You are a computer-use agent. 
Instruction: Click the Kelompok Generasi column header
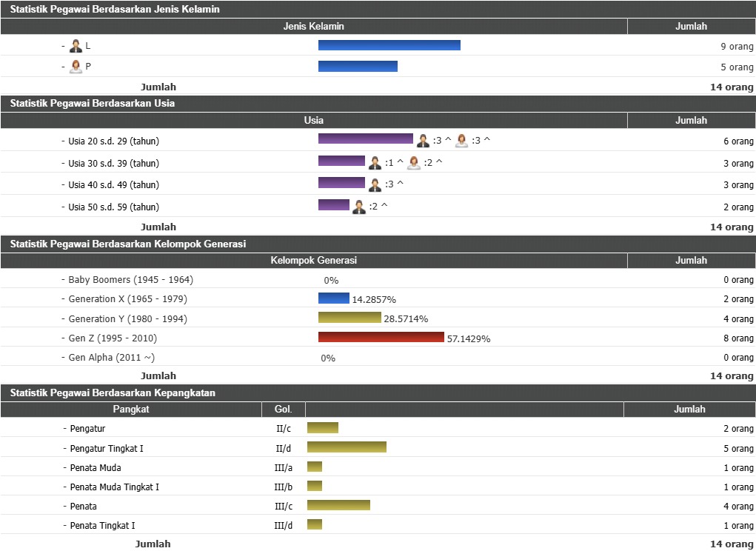tap(313, 261)
